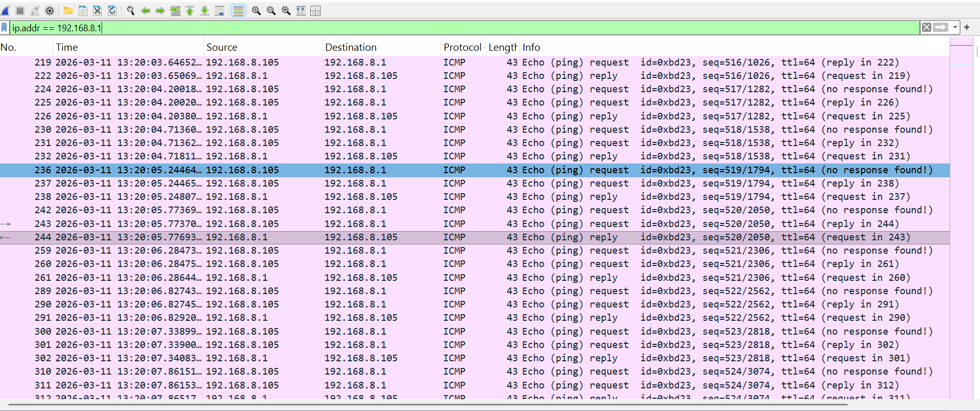Jump to the first packet

[x=190, y=10]
